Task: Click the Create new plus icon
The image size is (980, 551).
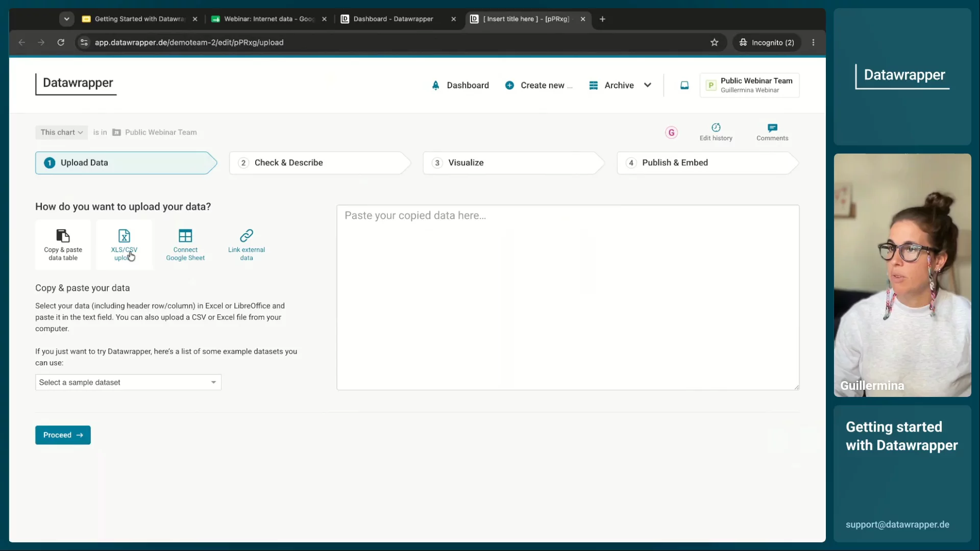Action: coord(509,85)
